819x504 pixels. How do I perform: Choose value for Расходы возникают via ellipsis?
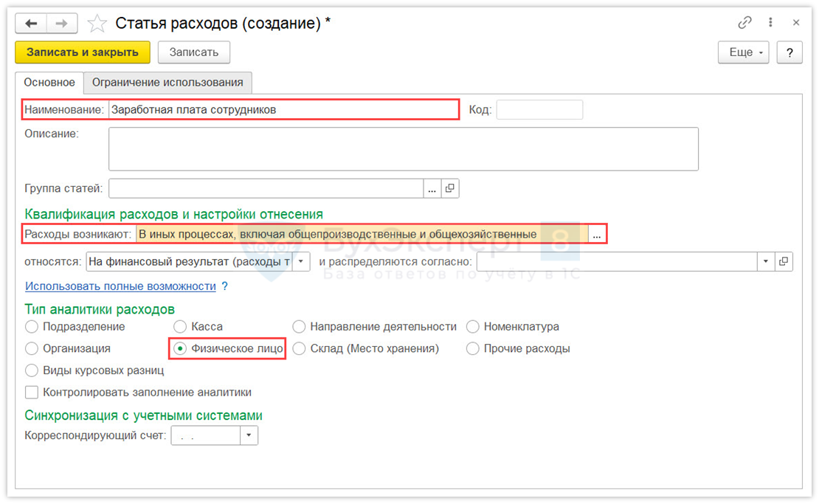tap(597, 234)
